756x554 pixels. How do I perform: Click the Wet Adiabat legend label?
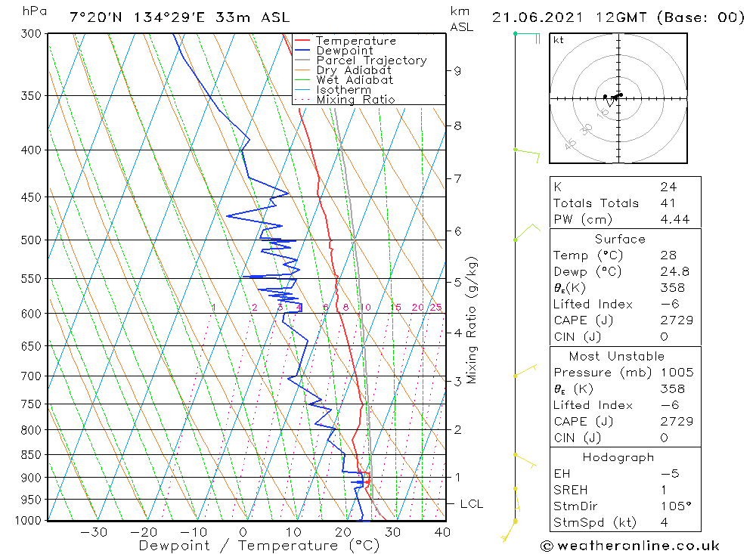pos(355,80)
